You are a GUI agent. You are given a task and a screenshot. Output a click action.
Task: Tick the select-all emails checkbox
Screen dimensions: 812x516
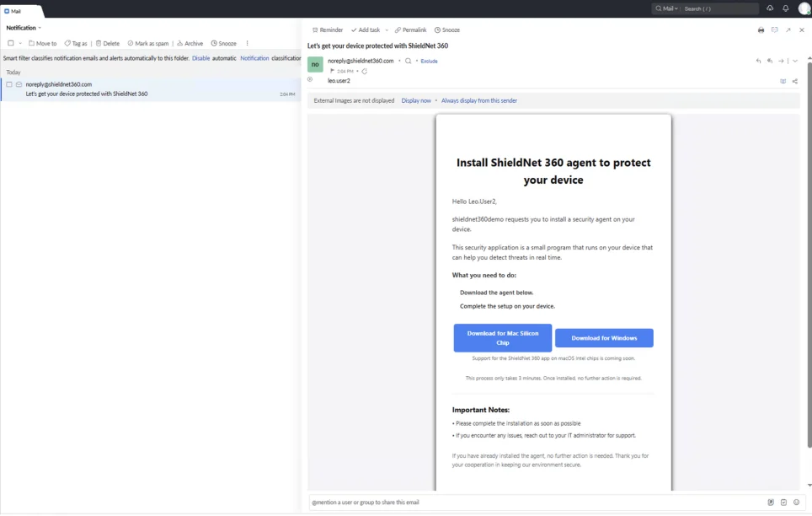10,44
